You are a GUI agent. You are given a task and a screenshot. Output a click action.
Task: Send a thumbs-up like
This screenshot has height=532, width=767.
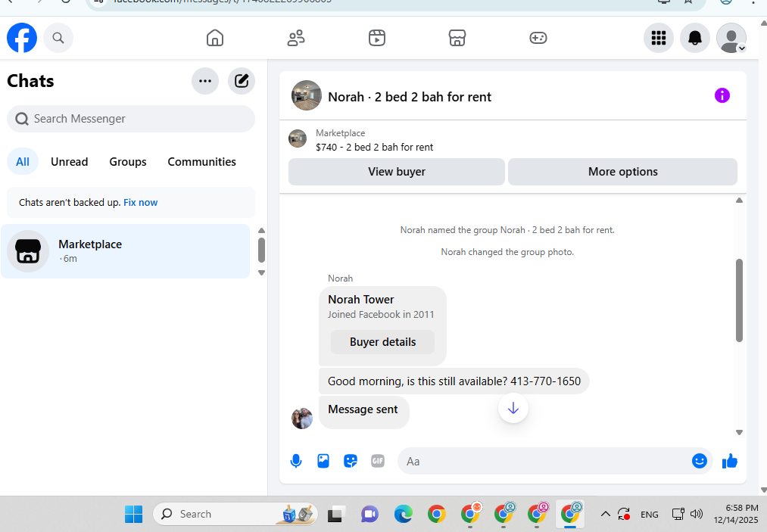point(730,461)
